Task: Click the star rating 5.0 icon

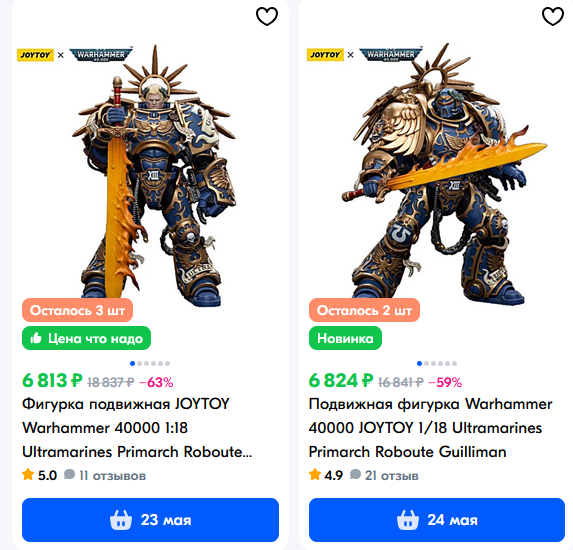Action: (x=28, y=475)
